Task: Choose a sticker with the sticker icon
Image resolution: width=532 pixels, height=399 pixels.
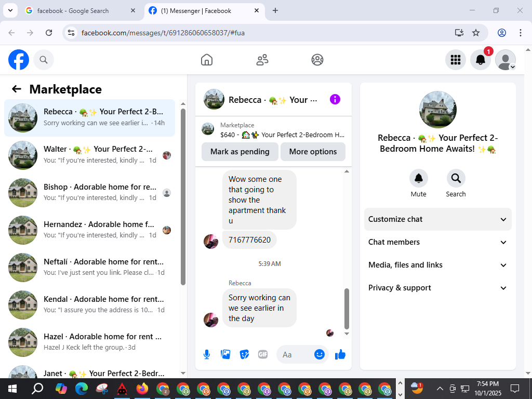Action: click(244, 354)
